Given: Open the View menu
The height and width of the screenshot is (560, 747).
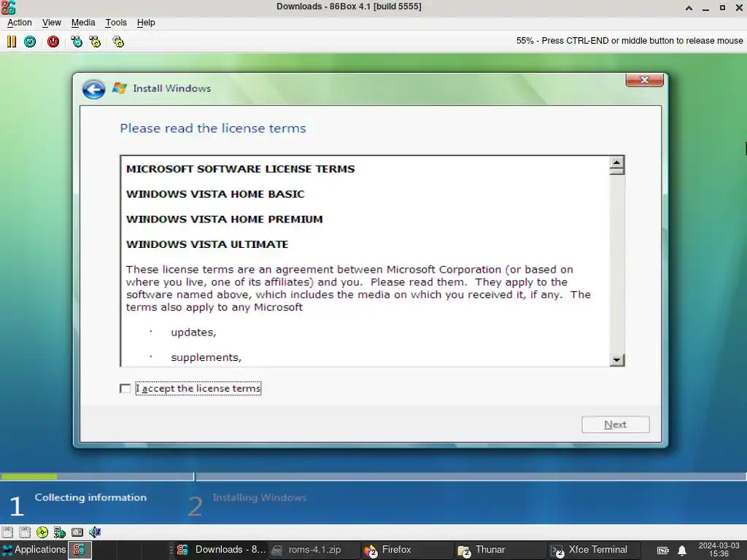Looking at the screenshot, I should (52, 23).
